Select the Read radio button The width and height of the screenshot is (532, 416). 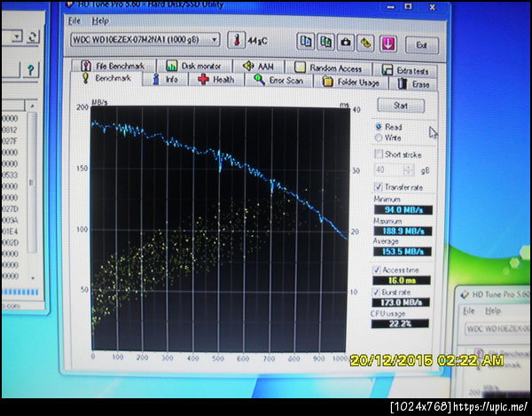tap(379, 127)
